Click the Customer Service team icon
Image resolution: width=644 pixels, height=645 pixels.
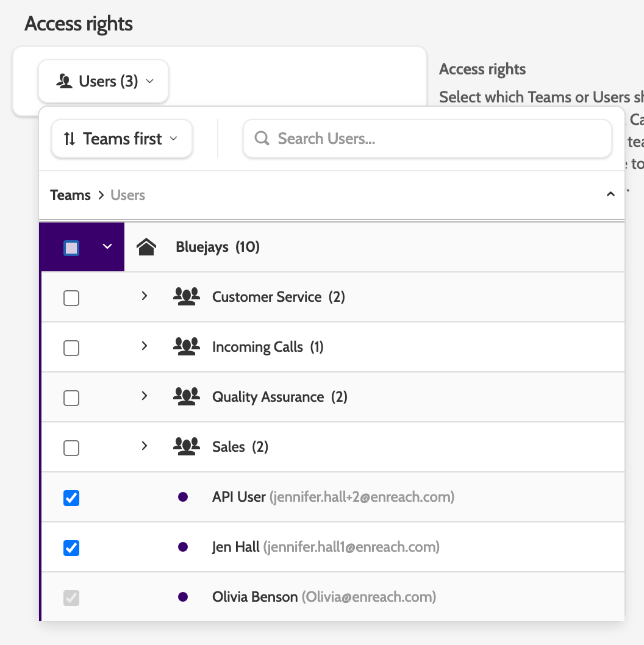(186, 297)
